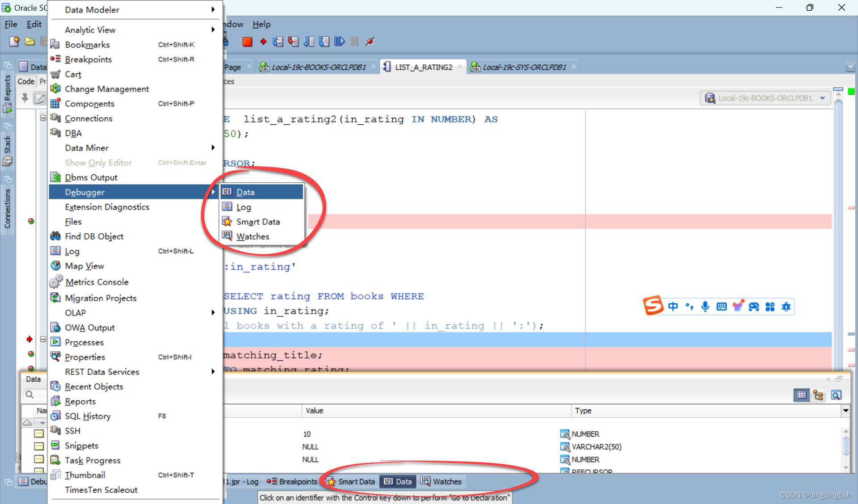858x504 pixels.
Task: Switch to grid view in the Data panel
Action: coord(801,395)
